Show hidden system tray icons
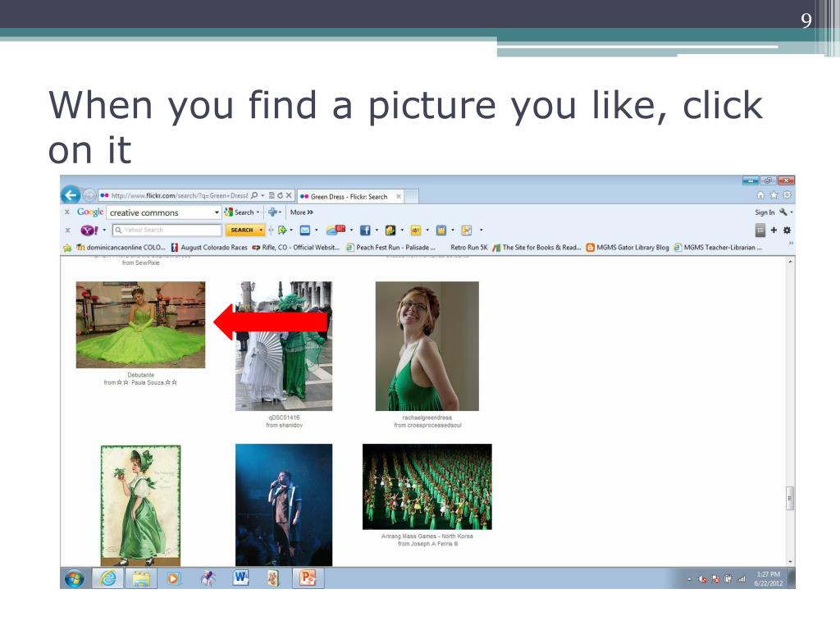 689,579
